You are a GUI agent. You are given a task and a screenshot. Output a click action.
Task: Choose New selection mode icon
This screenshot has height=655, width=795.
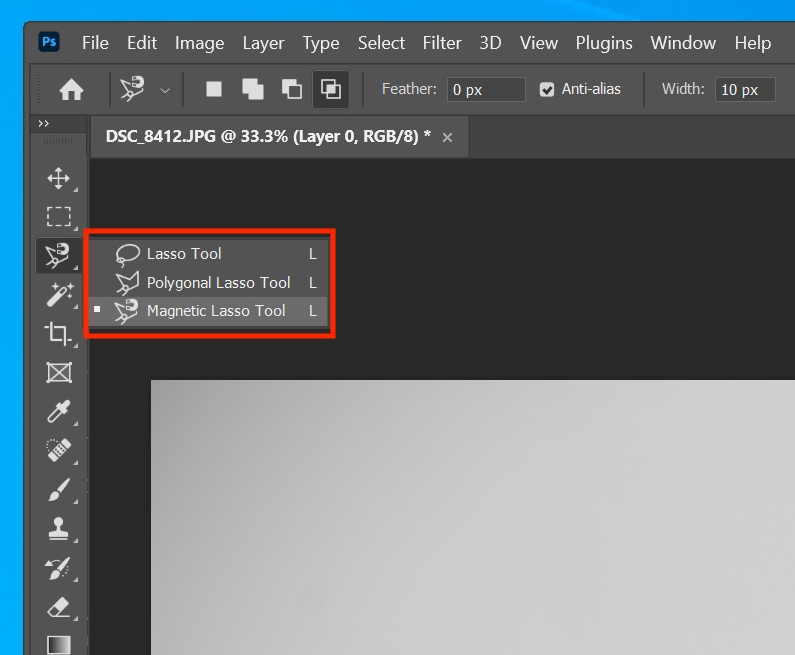pyautogui.click(x=214, y=89)
